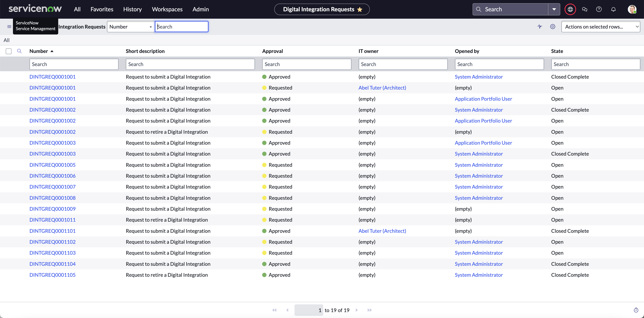The width and height of the screenshot is (644, 318).
Task: Click the response time clock icon
Action: (636, 310)
